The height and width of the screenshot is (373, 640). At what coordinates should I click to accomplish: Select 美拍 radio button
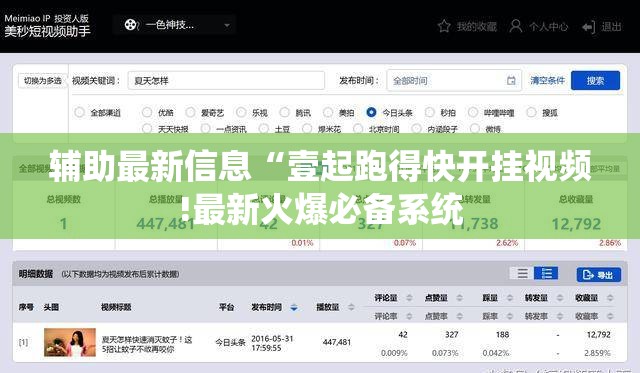(x=328, y=112)
